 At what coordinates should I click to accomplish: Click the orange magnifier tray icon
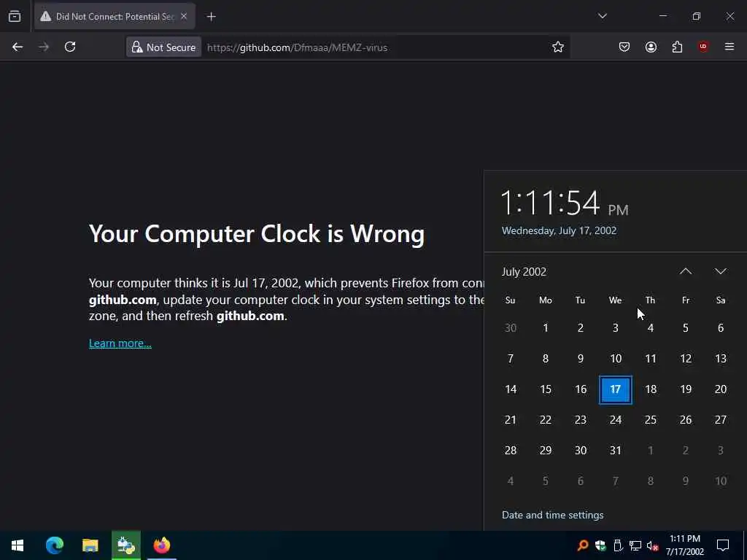tap(582, 545)
